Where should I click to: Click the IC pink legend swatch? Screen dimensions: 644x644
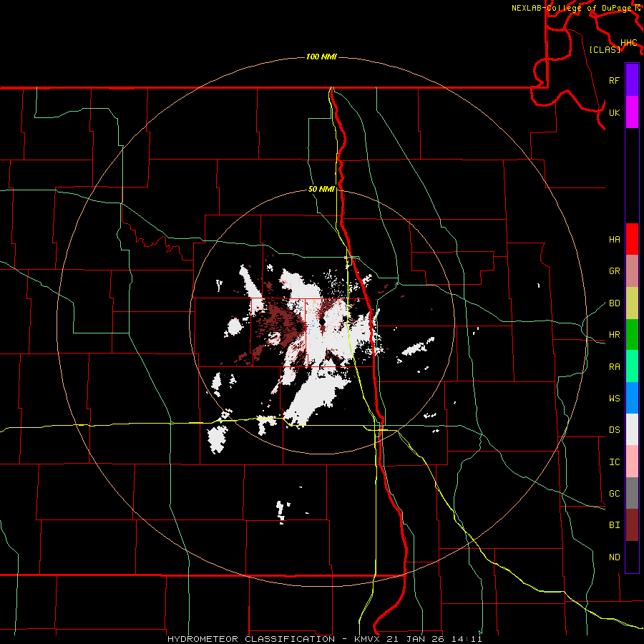point(632,462)
